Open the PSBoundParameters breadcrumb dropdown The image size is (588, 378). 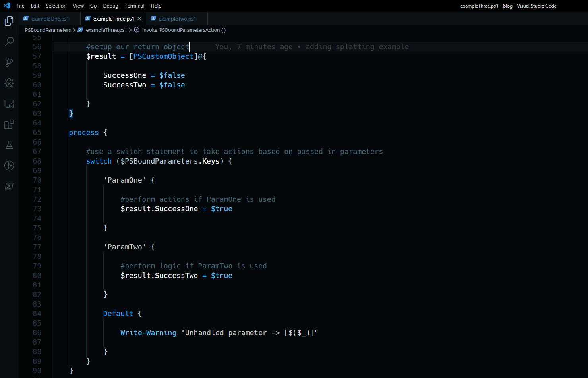48,30
